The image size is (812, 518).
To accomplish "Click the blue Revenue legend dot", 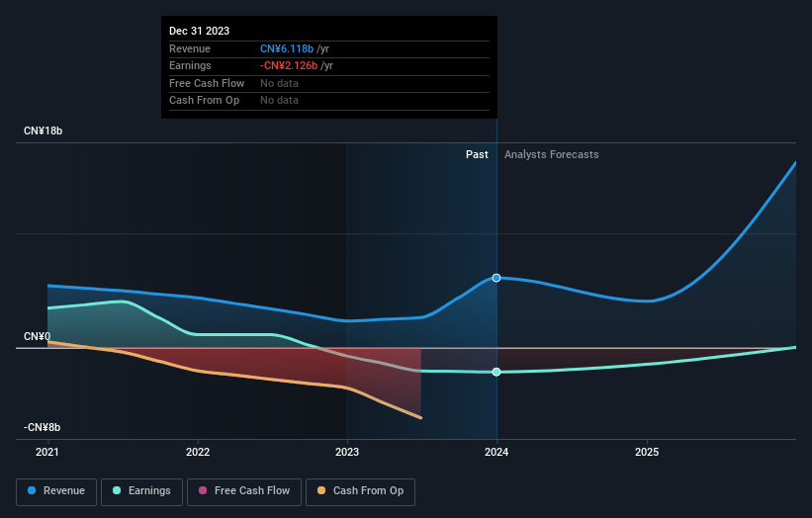I will (32, 490).
